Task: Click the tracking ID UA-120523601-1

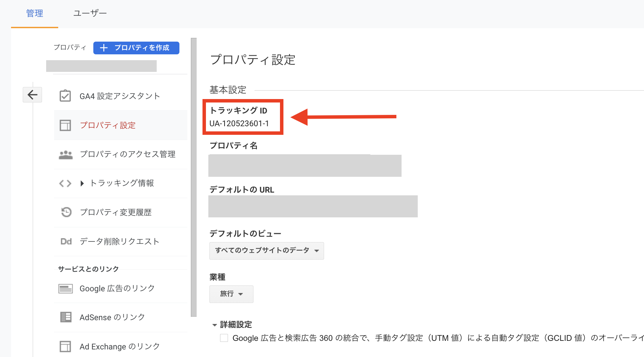Action: [239, 124]
